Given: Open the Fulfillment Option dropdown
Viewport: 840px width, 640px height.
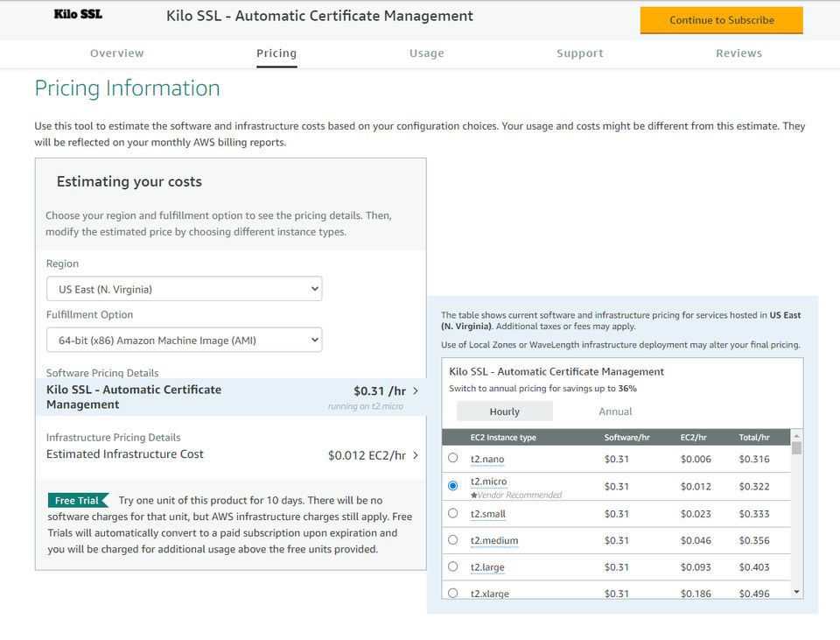Looking at the screenshot, I should point(185,340).
